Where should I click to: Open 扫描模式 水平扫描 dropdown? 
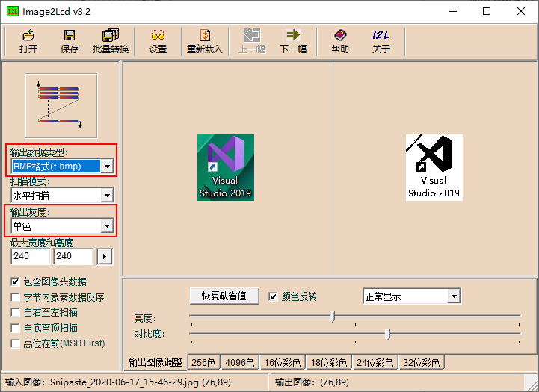point(107,196)
